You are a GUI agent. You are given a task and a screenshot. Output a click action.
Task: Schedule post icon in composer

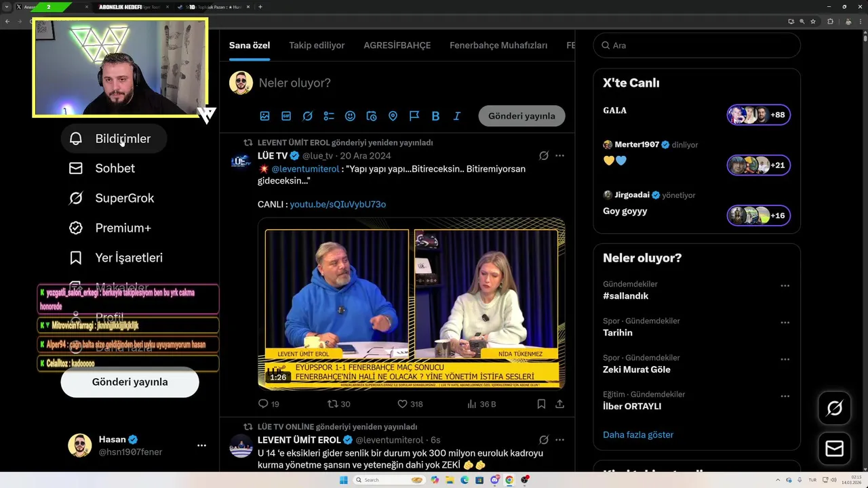372,116
